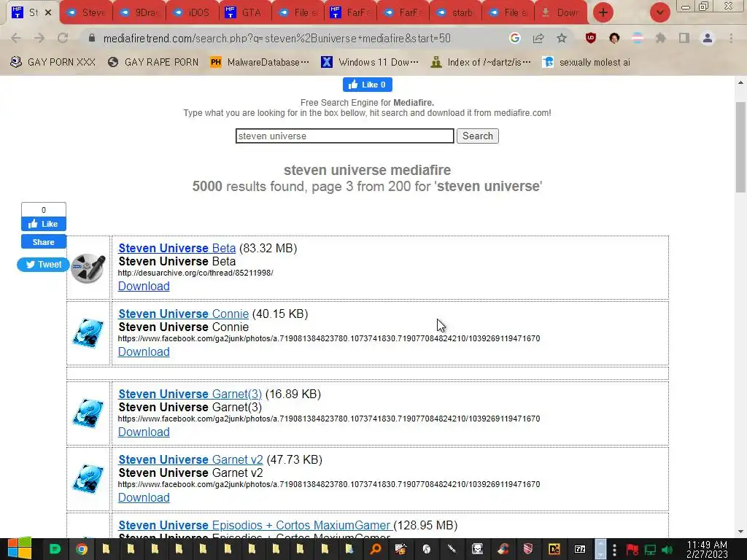
Task: Focus the 'steven universe' search box
Action: click(x=344, y=136)
